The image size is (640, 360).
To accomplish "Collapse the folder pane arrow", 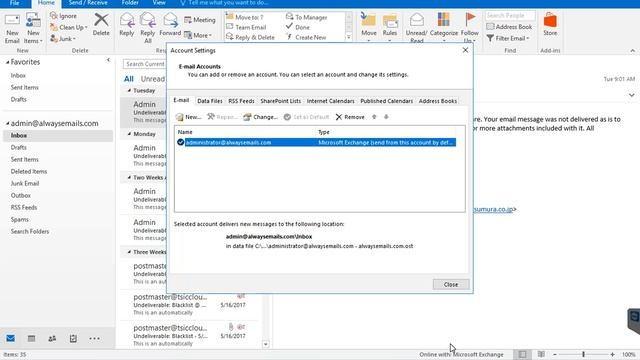I will 108,60.
